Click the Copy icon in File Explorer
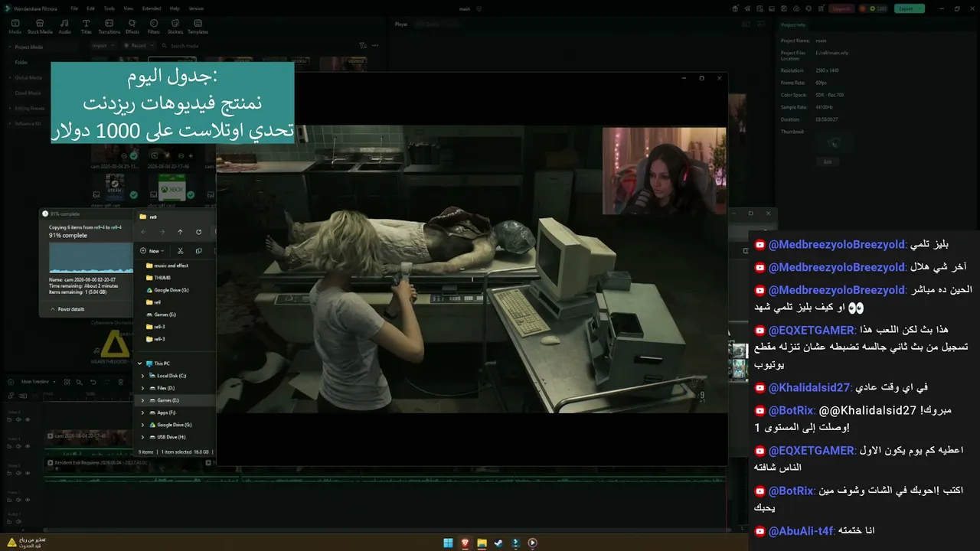The width and height of the screenshot is (980, 551). coord(199,250)
